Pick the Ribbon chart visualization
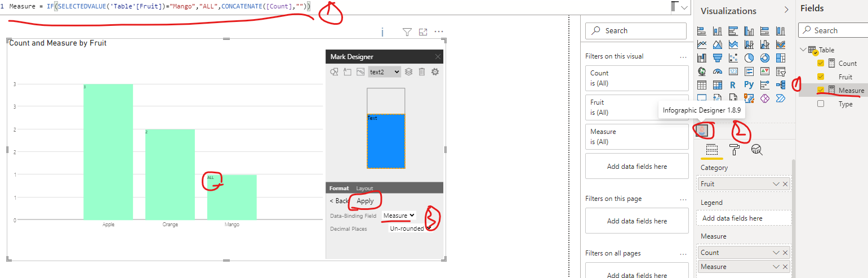 [781, 44]
